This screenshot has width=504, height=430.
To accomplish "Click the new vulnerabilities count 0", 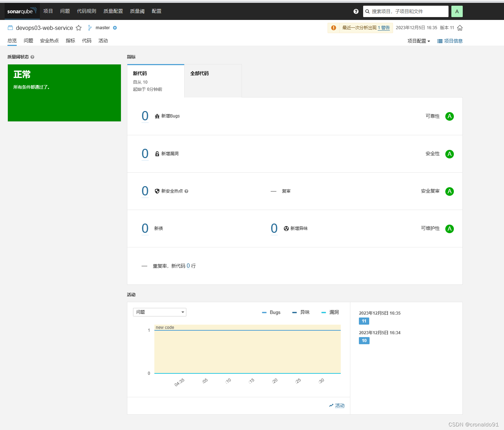I will 145,154.
